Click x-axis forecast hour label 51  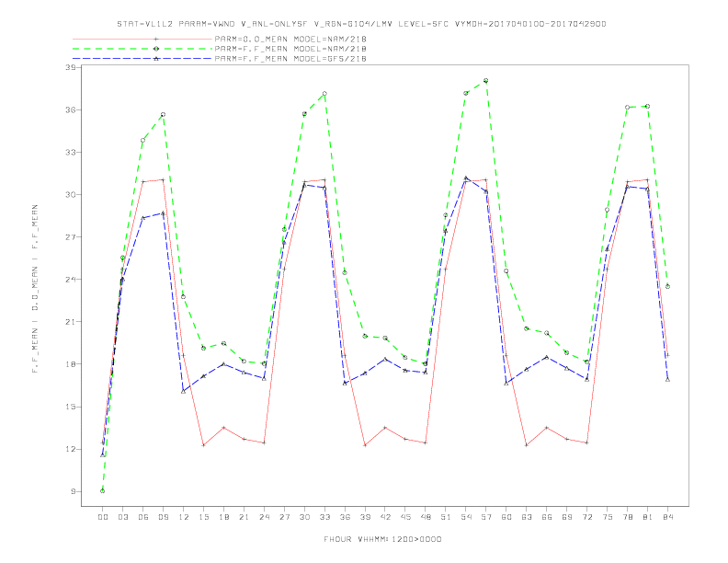pyautogui.click(x=446, y=517)
